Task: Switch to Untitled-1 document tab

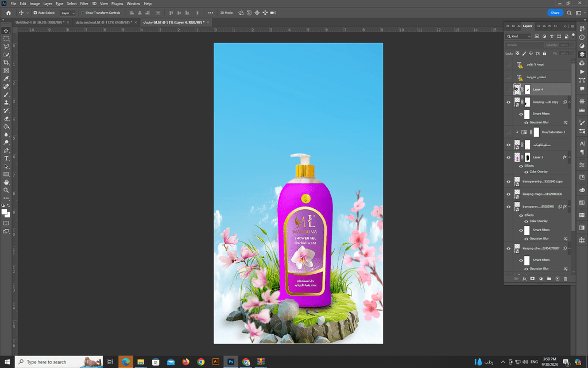Action: 40,22
